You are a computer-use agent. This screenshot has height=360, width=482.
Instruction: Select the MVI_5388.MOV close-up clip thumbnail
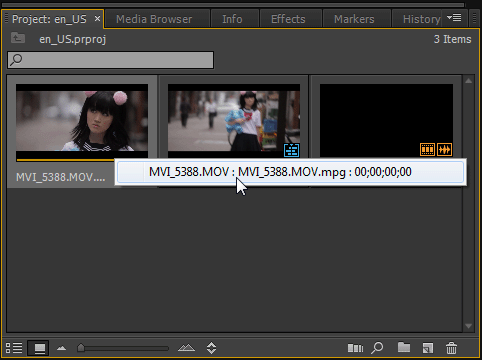pos(82,121)
